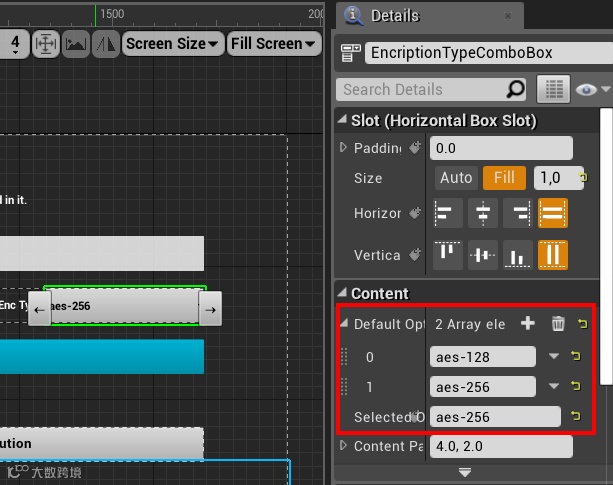
Task: Open the Fill Screen dropdown
Action: pyautogui.click(x=274, y=43)
